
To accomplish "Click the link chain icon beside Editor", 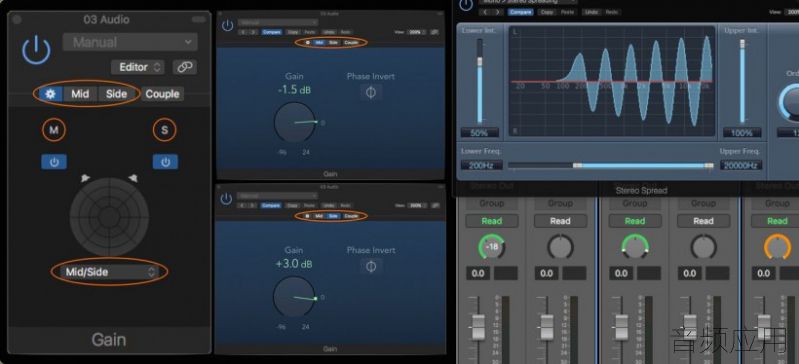I will pos(184,67).
